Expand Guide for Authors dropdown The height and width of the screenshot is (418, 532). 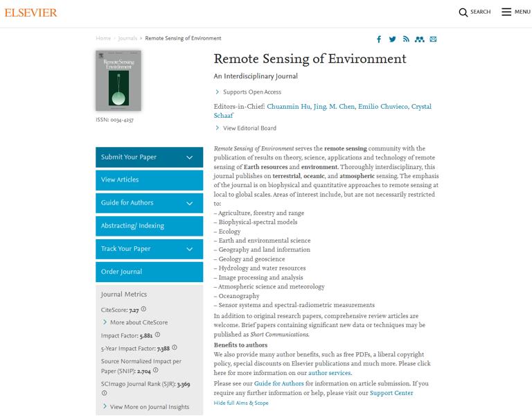pyautogui.click(x=189, y=203)
